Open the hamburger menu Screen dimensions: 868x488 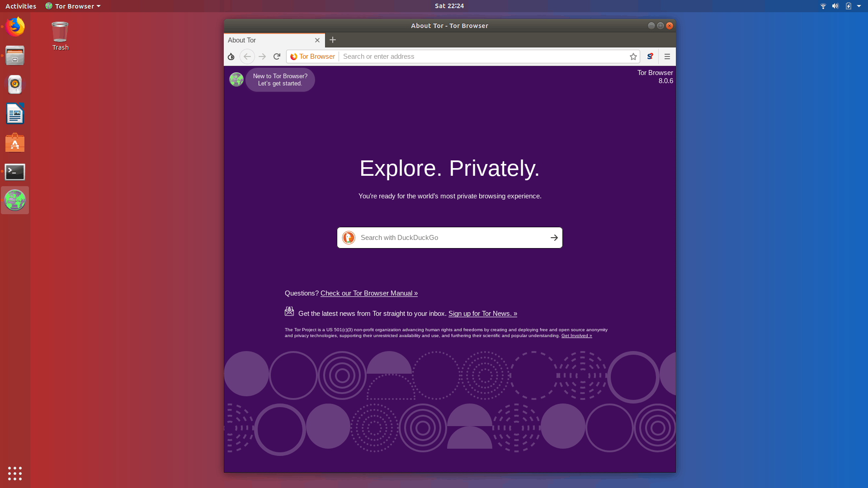667,56
